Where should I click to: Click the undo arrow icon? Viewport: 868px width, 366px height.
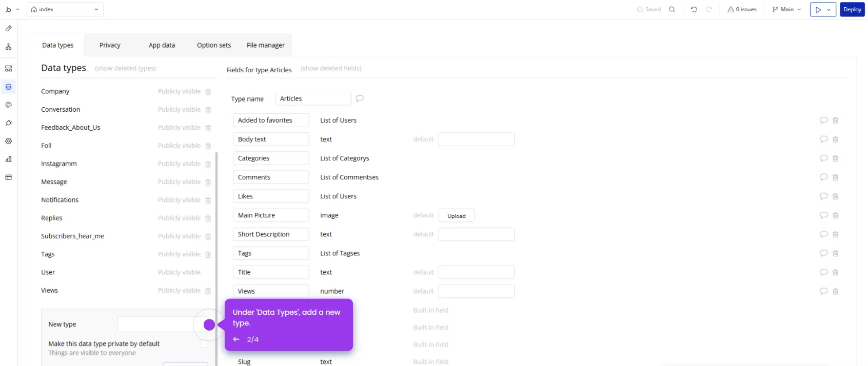coord(694,9)
